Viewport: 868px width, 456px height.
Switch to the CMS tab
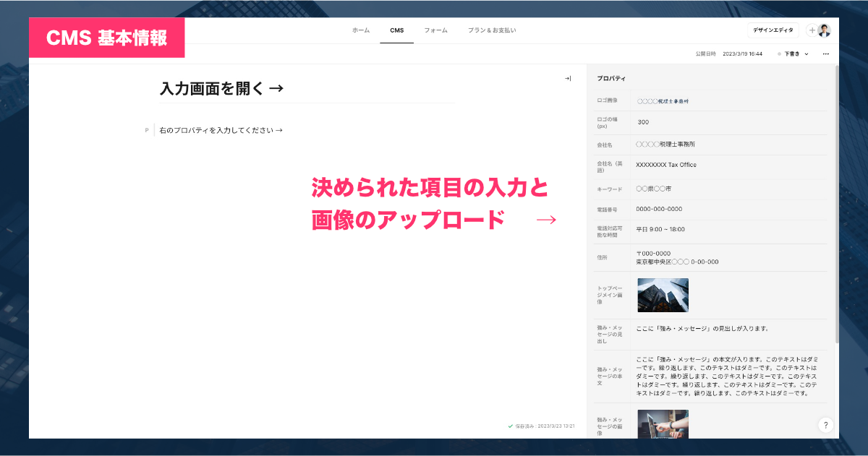point(396,30)
